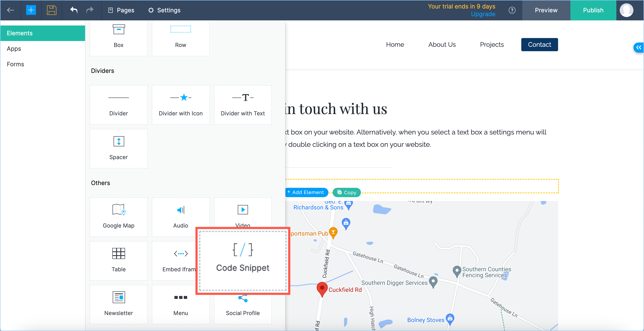
Task: Select the Google Map element
Action: 118,216
